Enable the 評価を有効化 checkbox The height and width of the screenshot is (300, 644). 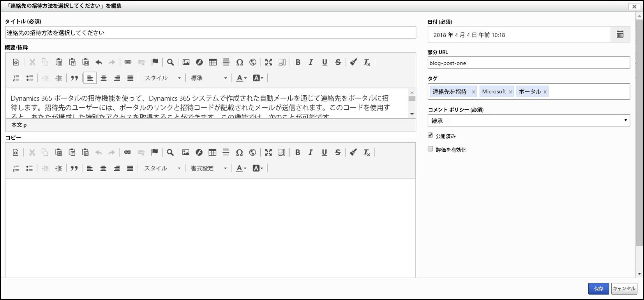coord(431,149)
